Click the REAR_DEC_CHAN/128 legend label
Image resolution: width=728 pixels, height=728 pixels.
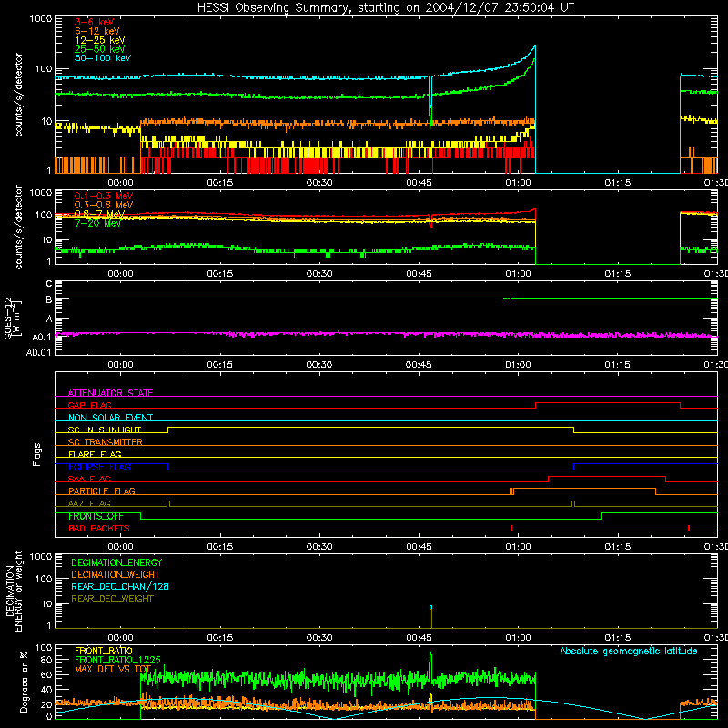(x=120, y=586)
